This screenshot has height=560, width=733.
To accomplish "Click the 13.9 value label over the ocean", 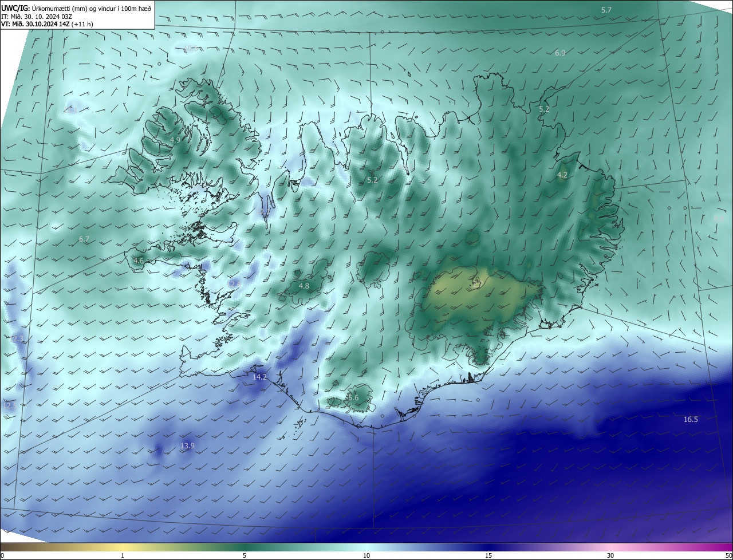I will [x=187, y=445].
